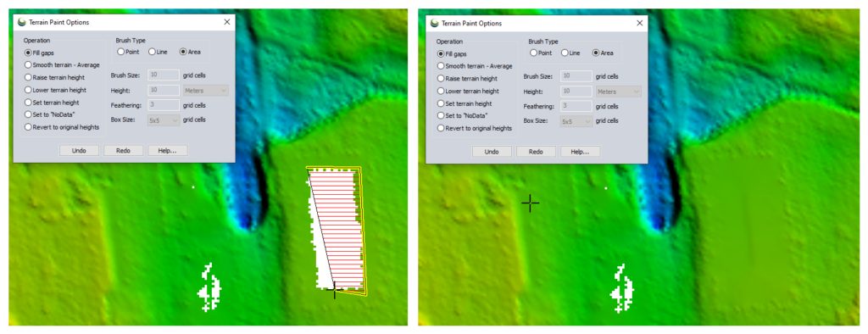Open Box Size 5x5 dropdown in left dialog
Image resolution: width=868 pixels, height=334 pixels.
pos(164,120)
